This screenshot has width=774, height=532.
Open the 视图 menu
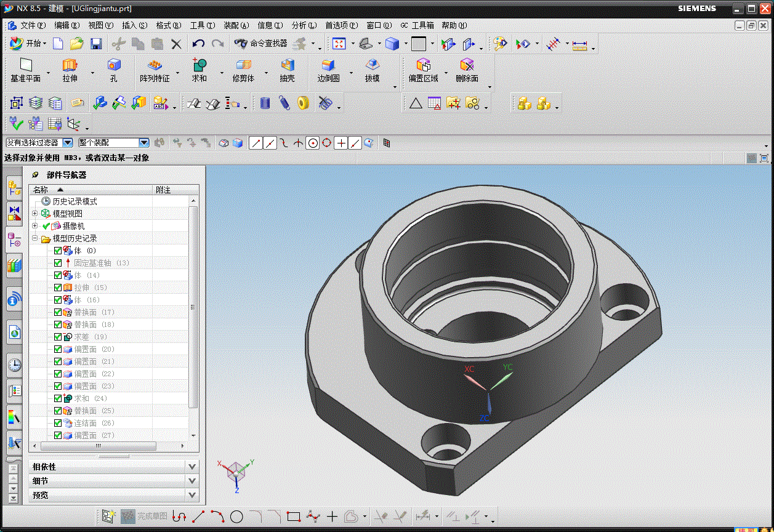(101, 25)
